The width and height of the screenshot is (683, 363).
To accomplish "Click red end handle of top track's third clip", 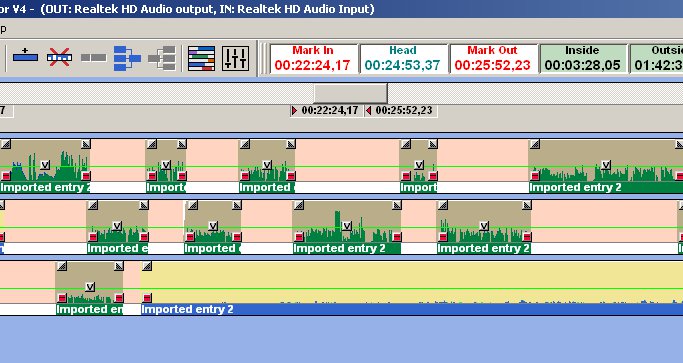I will 291,176.
